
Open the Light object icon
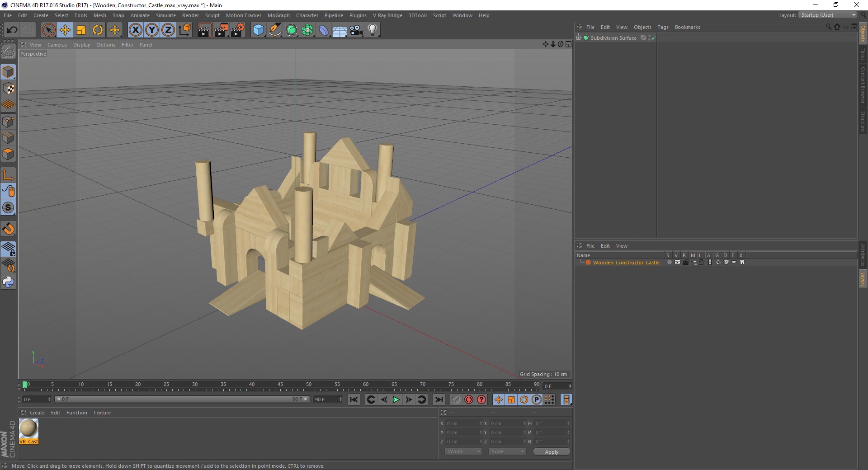(372, 30)
